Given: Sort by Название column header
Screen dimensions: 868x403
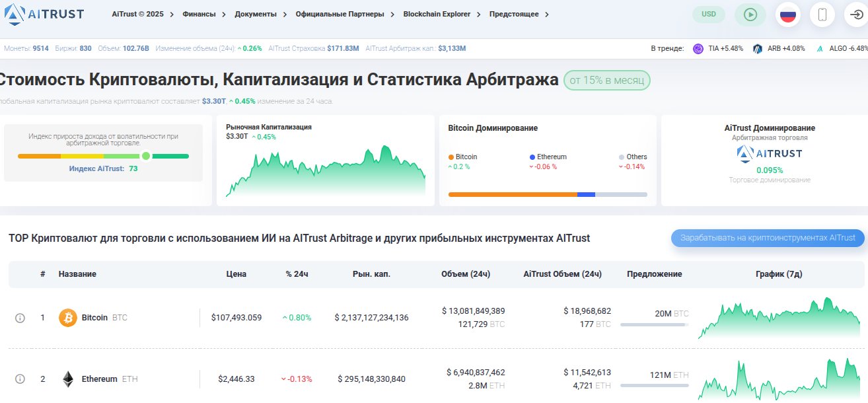Looking at the screenshot, I should (77, 274).
